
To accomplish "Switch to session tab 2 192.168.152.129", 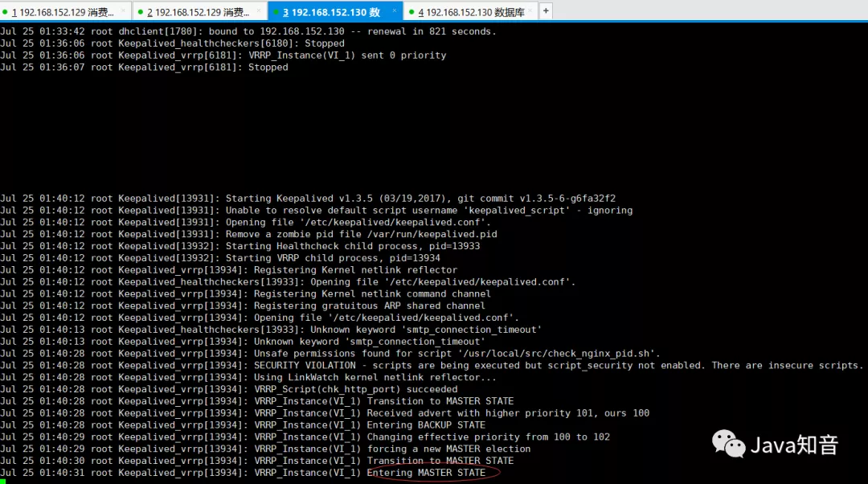I will (199, 11).
